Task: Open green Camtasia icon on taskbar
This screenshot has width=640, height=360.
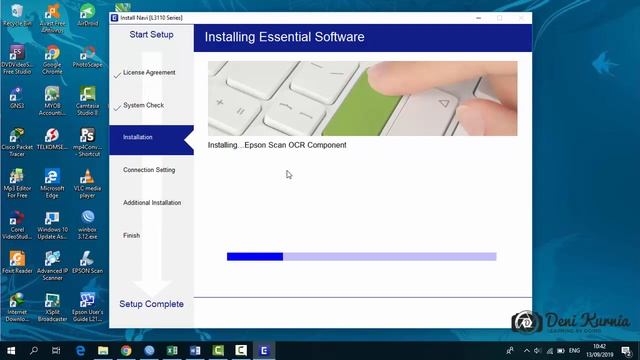Action: [218, 351]
